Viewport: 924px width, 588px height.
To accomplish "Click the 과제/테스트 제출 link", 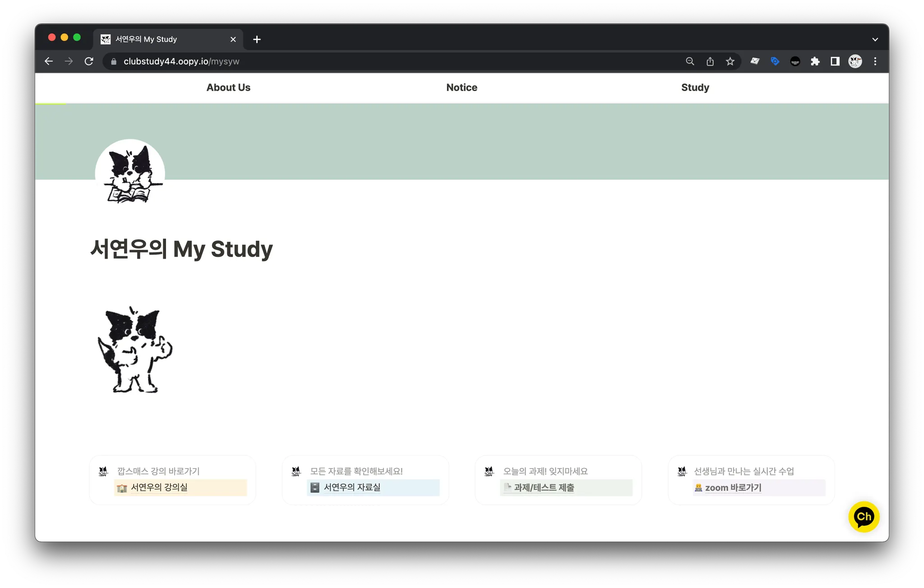I will [544, 487].
